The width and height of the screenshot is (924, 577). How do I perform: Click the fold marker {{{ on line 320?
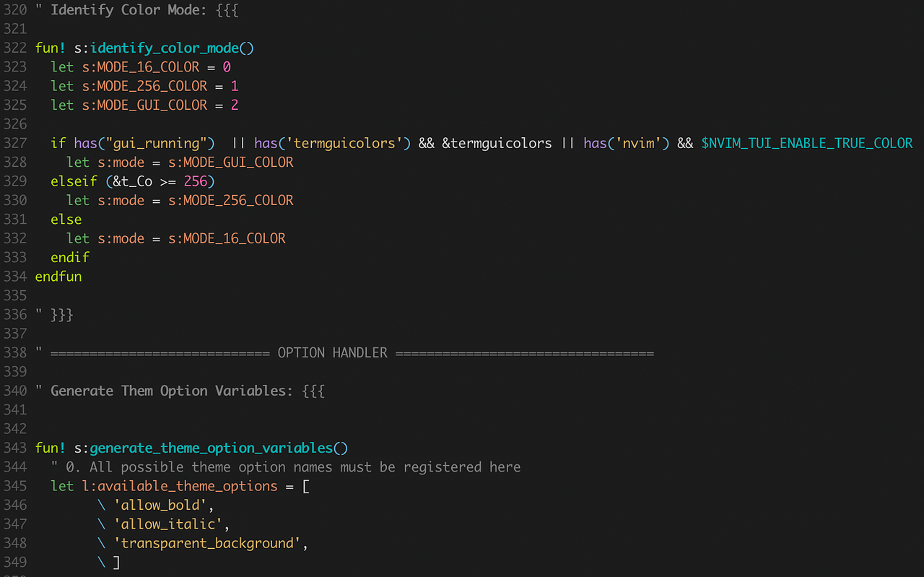point(227,10)
